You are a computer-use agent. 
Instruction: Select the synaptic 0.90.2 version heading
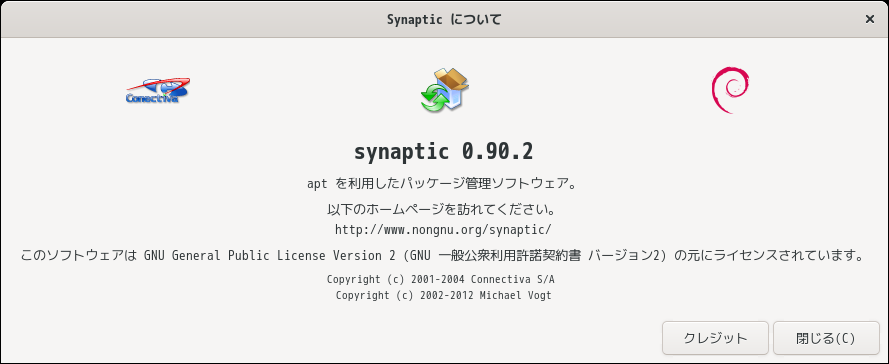443,151
